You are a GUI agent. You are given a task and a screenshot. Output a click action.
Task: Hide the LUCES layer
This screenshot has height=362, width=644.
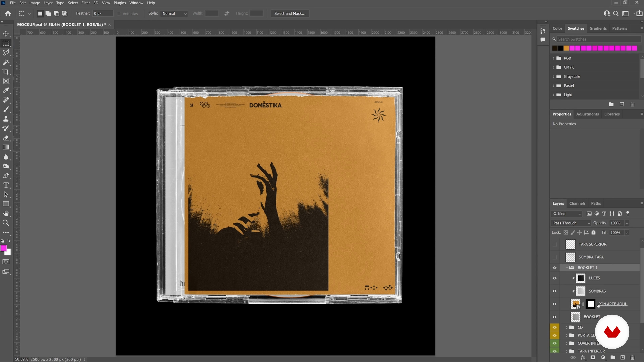(x=554, y=278)
